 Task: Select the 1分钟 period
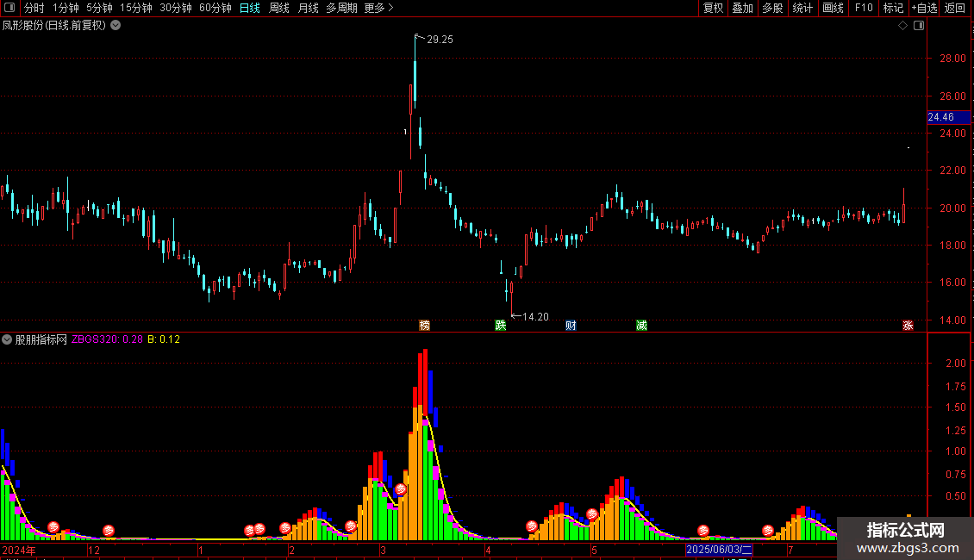pos(66,8)
